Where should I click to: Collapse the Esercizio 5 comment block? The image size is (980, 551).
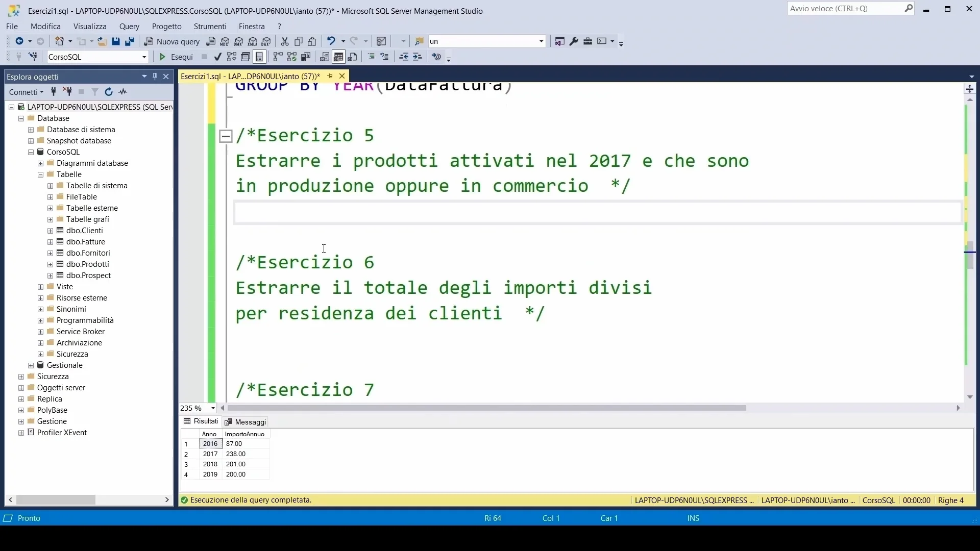(226, 136)
